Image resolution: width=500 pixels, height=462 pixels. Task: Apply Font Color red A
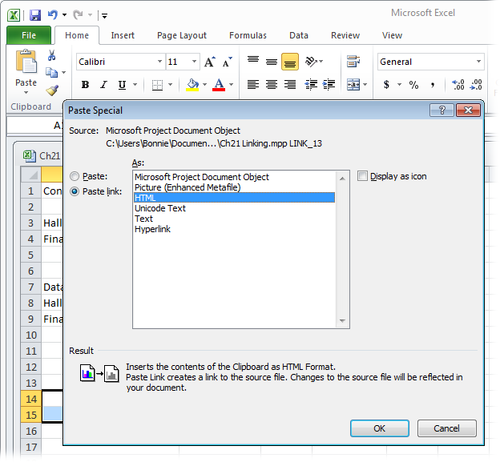tap(219, 85)
